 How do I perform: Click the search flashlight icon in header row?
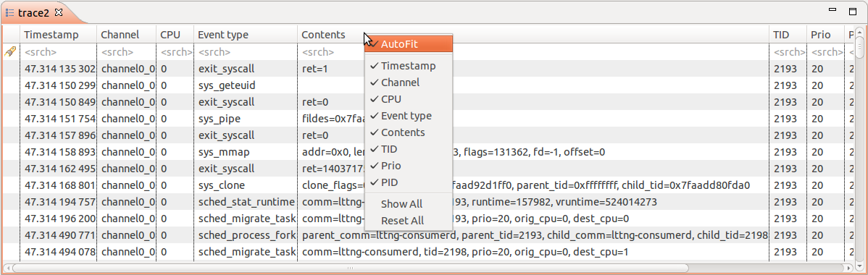click(9, 51)
